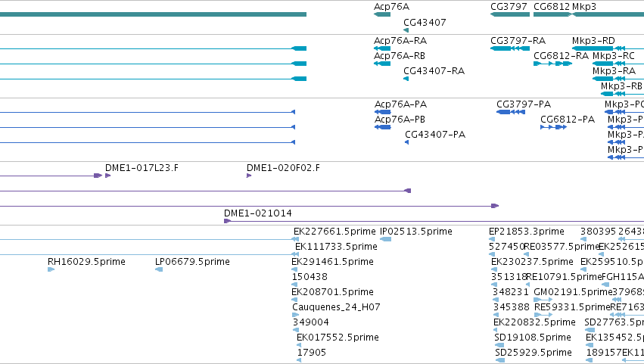Open EST IP02513.5prime
The image size is (644, 364).
(416, 232)
